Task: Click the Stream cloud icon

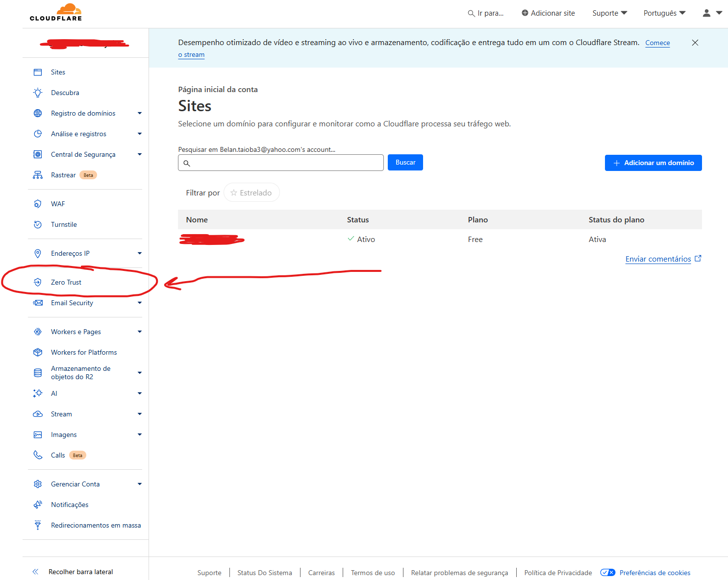Action: (x=38, y=414)
